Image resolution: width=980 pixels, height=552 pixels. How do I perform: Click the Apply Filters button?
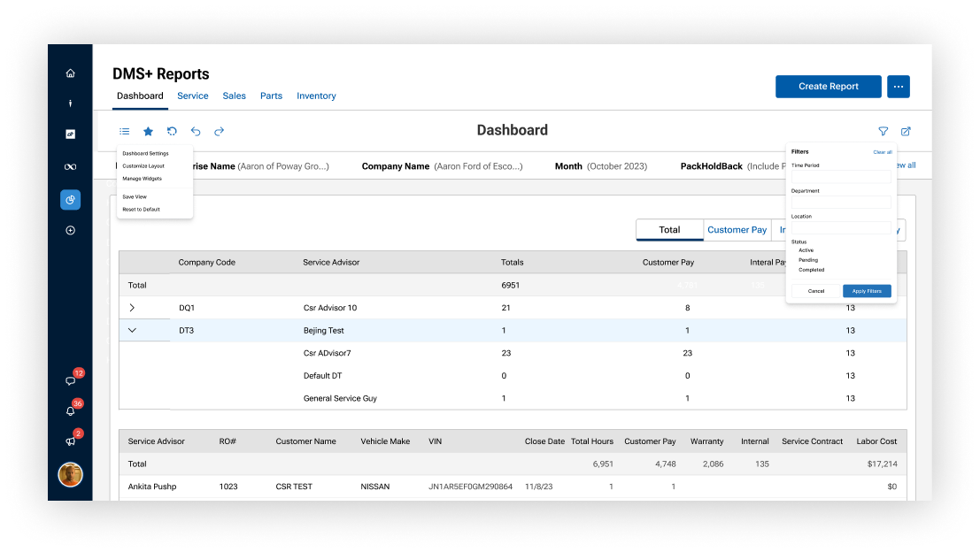(867, 291)
